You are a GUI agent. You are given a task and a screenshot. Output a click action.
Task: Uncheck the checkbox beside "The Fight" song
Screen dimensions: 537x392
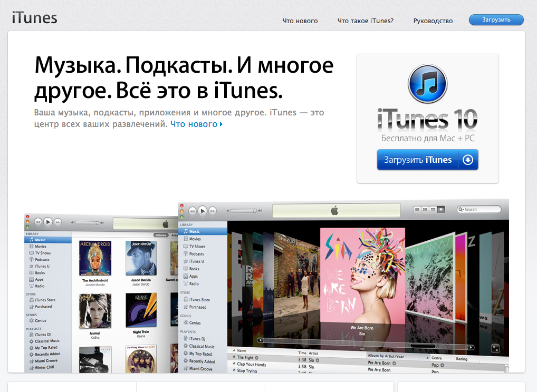coord(234,357)
